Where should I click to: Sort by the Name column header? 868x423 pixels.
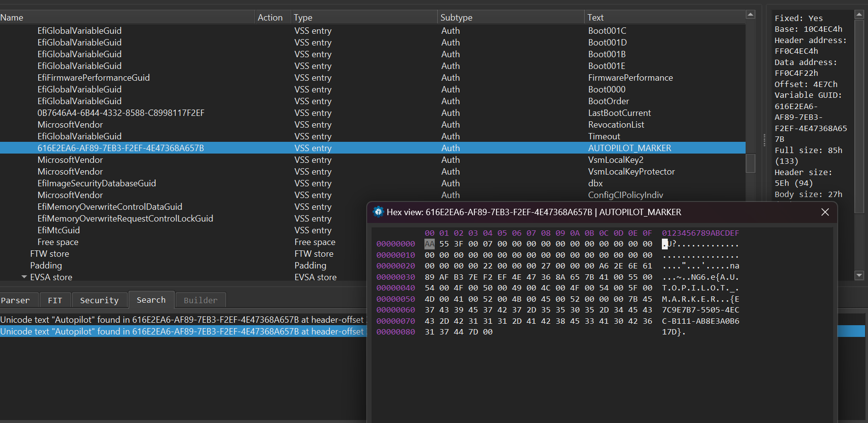[127, 17]
